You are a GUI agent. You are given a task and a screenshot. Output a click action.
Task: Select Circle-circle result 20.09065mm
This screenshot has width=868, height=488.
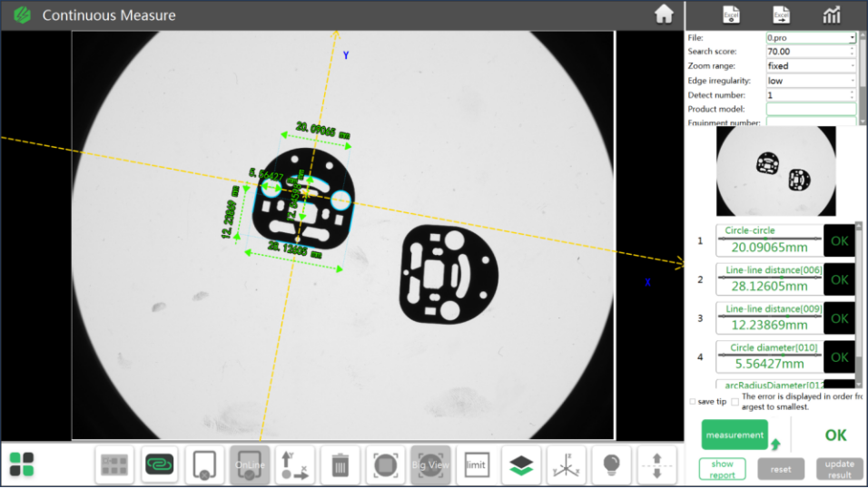click(x=769, y=240)
